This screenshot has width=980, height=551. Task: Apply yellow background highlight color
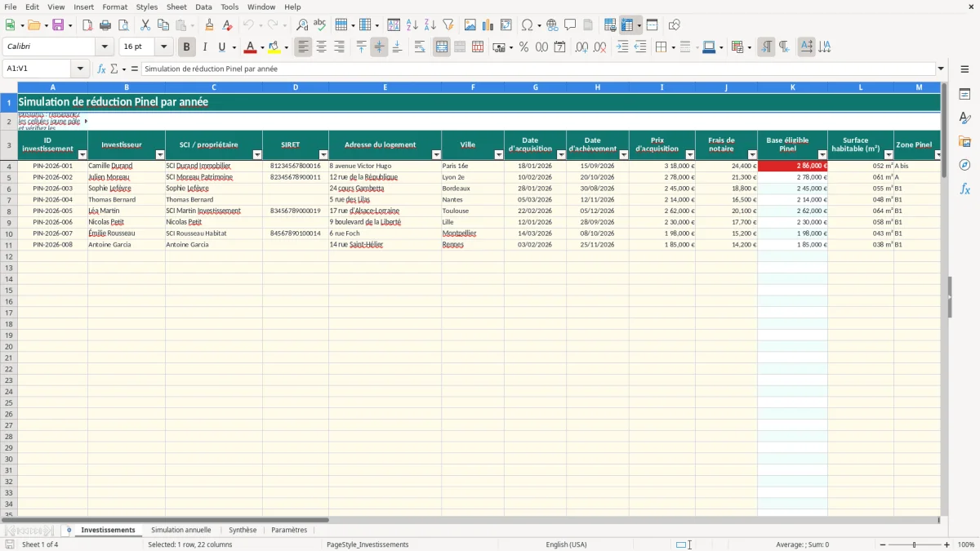(x=274, y=47)
